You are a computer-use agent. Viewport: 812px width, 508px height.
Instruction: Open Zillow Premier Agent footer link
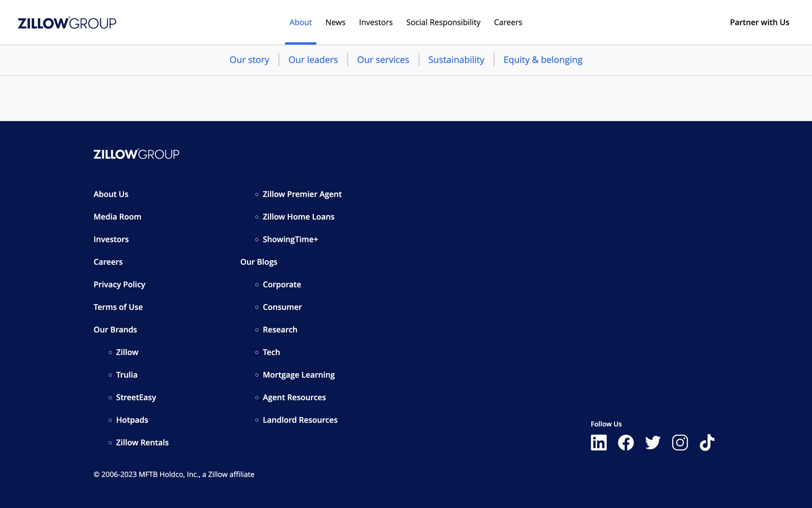tap(302, 194)
